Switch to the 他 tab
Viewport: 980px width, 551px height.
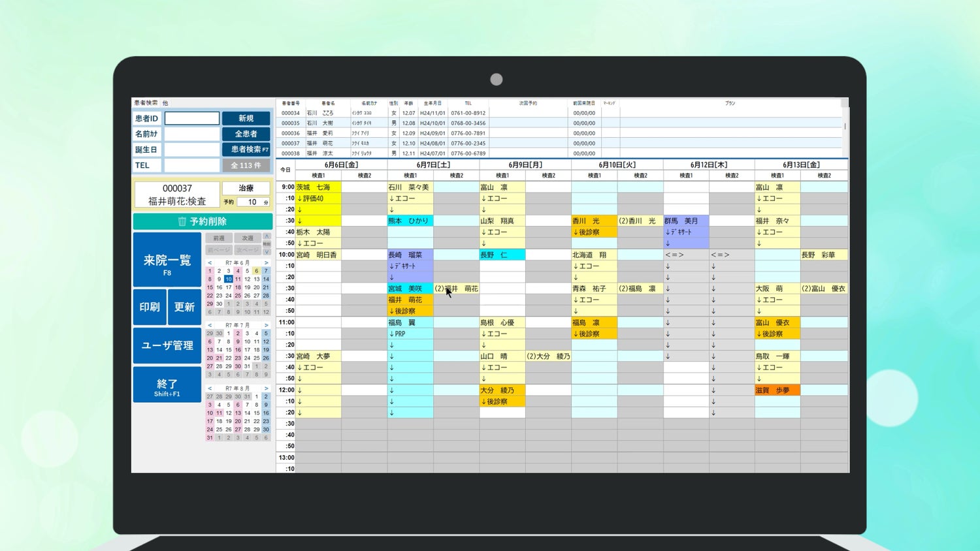pyautogui.click(x=165, y=103)
